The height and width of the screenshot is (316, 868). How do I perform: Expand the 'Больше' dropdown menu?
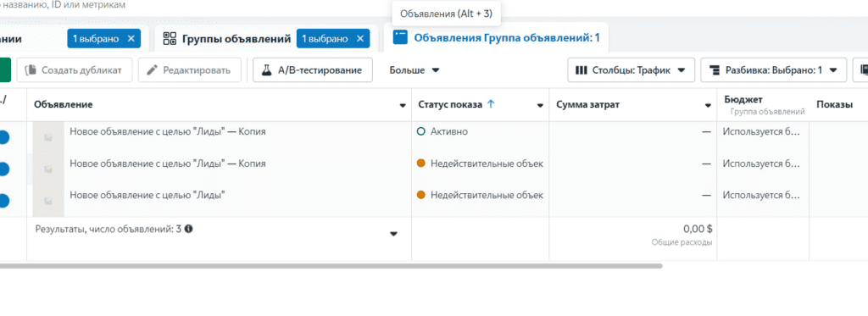tap(414, 70)
